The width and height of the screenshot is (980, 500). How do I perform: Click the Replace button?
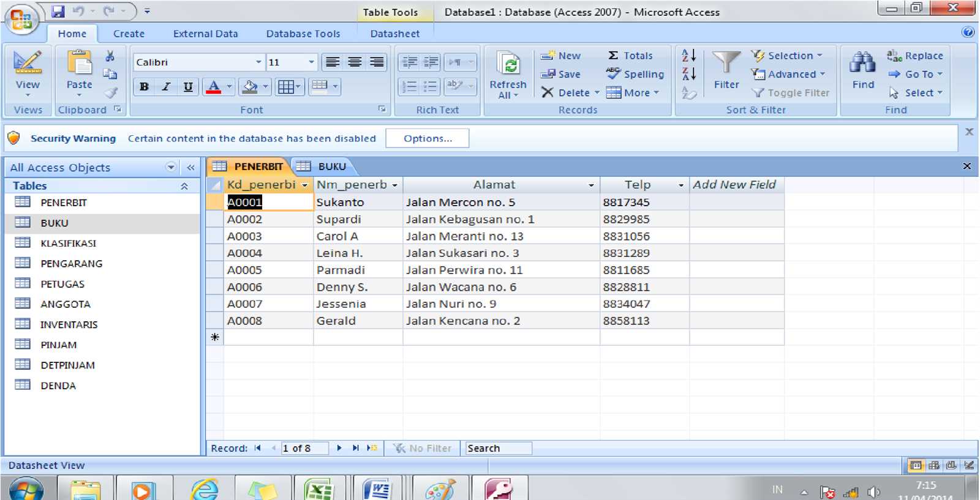click(915, 56)
